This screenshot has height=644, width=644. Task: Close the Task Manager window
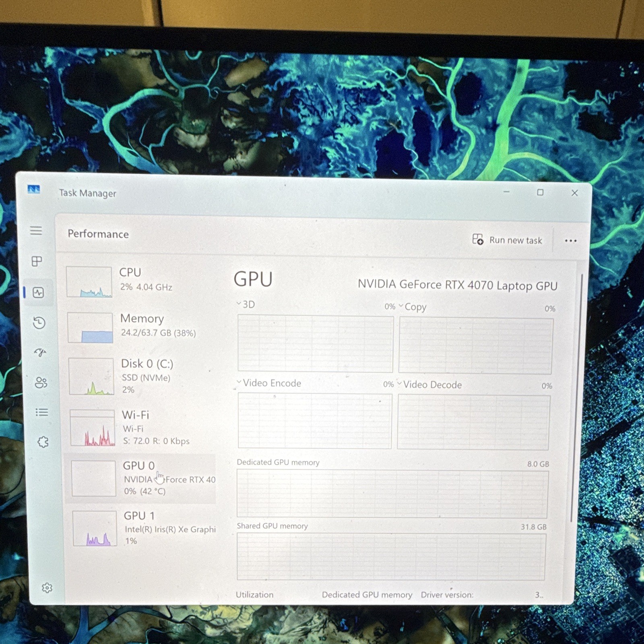coord(575,193)
